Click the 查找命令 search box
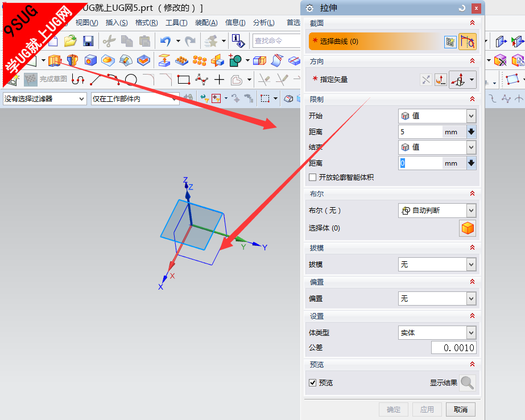Screen dimensions: 525x420 [276, 41]
